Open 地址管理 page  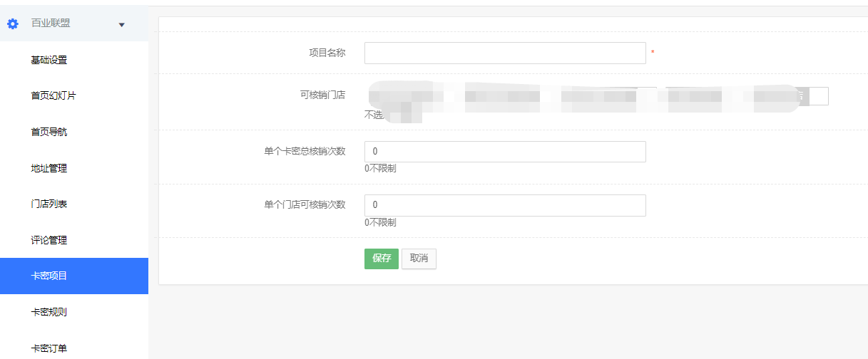click(x=48, y=168)
